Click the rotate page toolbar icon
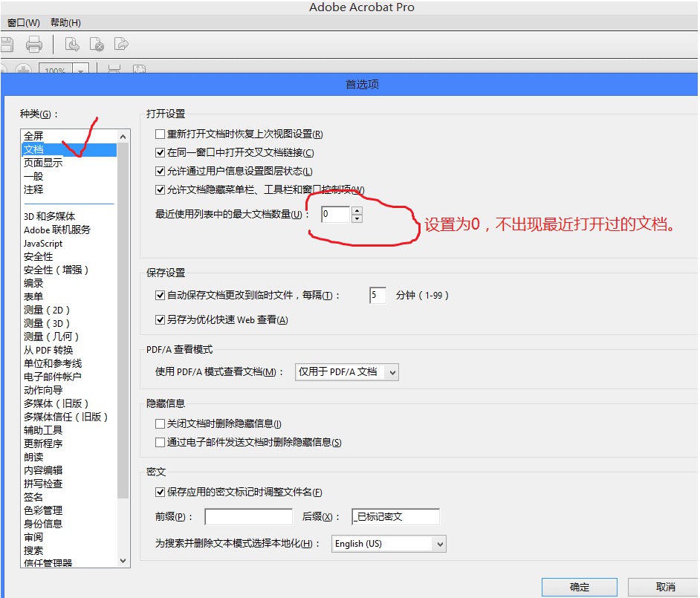Viewport: 700px width, 598px height. 72,44
